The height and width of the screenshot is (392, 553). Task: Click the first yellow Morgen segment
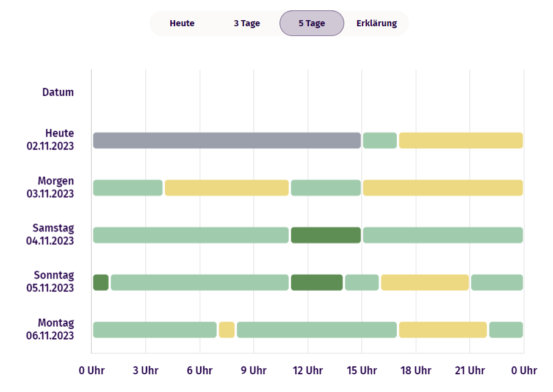click(x=226, y=188)
